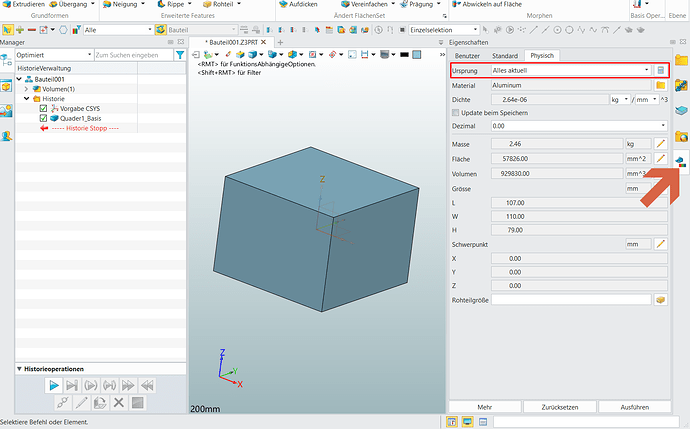Viewport: 690px width, 429px height.
Task: Click the Zurücksetzen button
Action: coord(559,406)
